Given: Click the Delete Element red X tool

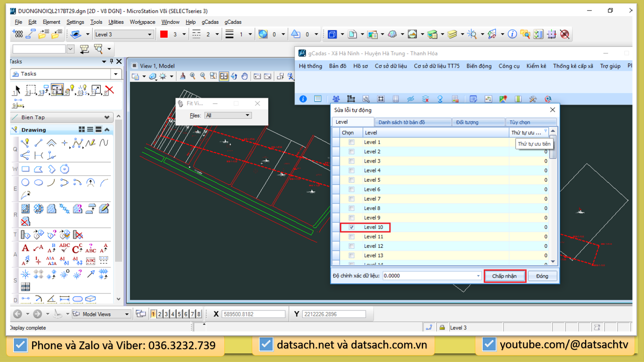Looking at the screenshot, I should tap(109, 90).
